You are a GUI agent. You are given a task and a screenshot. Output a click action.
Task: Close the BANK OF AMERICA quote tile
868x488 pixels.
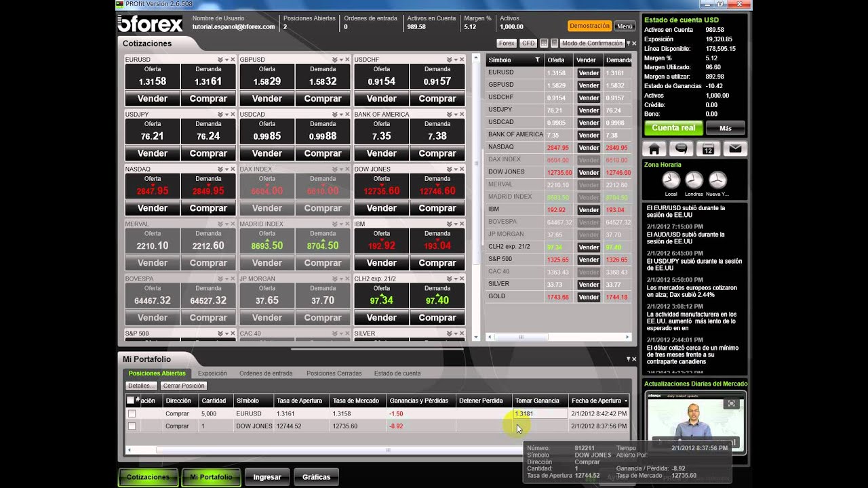tap(462, 115)
